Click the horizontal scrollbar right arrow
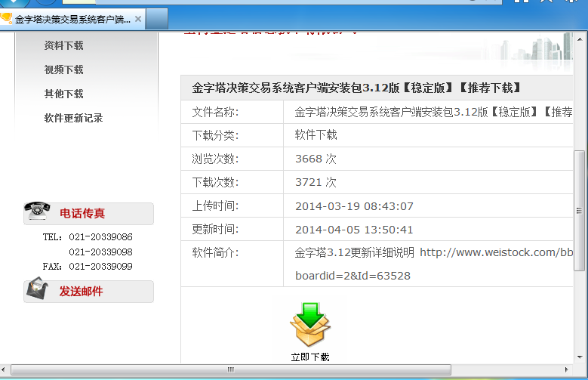Image resolution: width=588 pixels, height=380 pixels. (x=566, y=369)
